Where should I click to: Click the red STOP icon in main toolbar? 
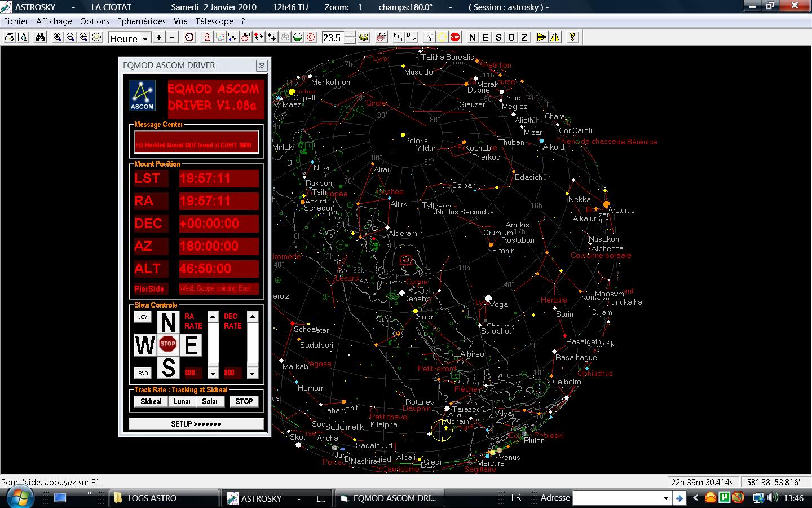[455, 37]
